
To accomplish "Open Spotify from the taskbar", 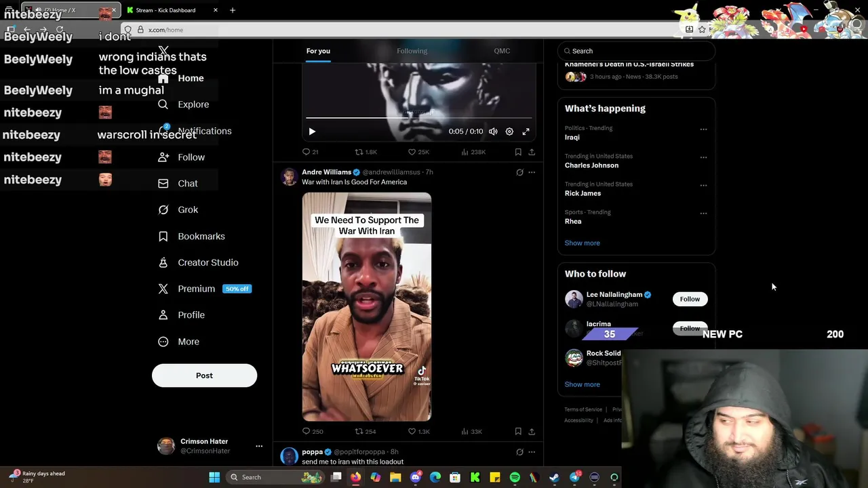I will click(515, 477).
